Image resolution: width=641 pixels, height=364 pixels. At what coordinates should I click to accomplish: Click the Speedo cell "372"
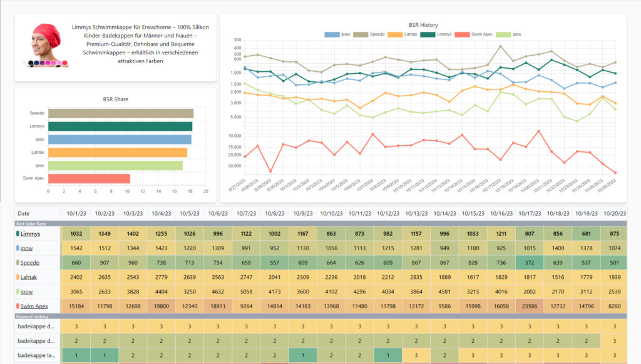coord(530,263)
